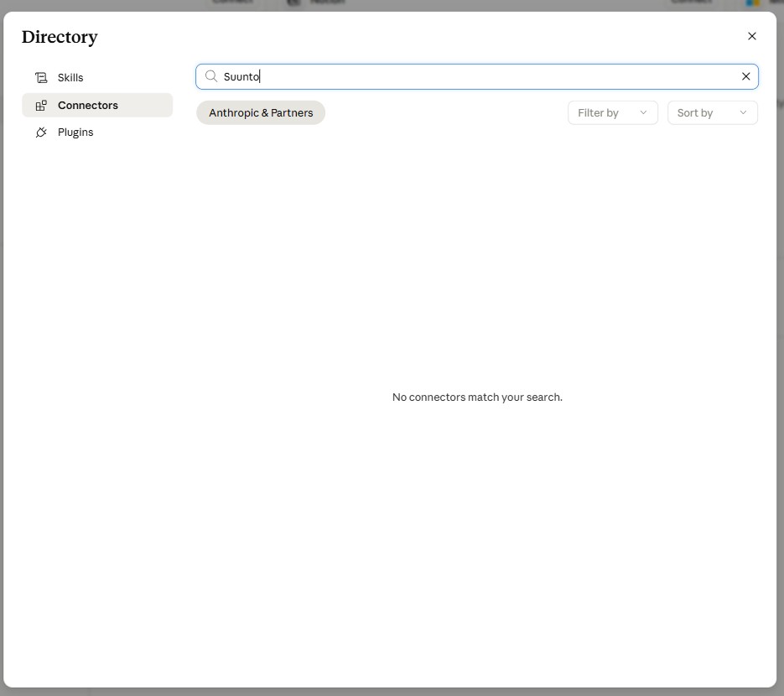The image size is (784, 696).
Task: Click the Plugins plug icon
Action: [41, 132]
